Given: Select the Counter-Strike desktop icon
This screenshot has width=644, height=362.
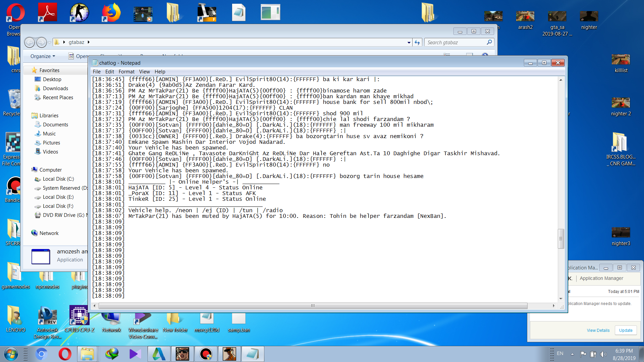Looking at the screenshot, I should pos(79,13).
